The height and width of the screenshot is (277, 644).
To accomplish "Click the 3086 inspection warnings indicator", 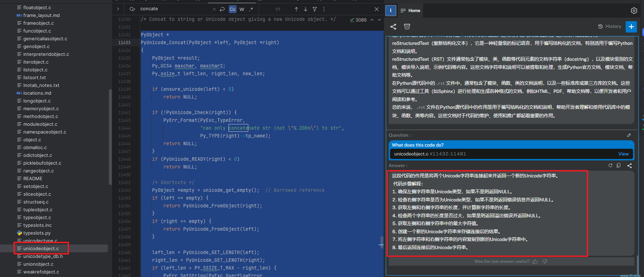I will (358, 20).
